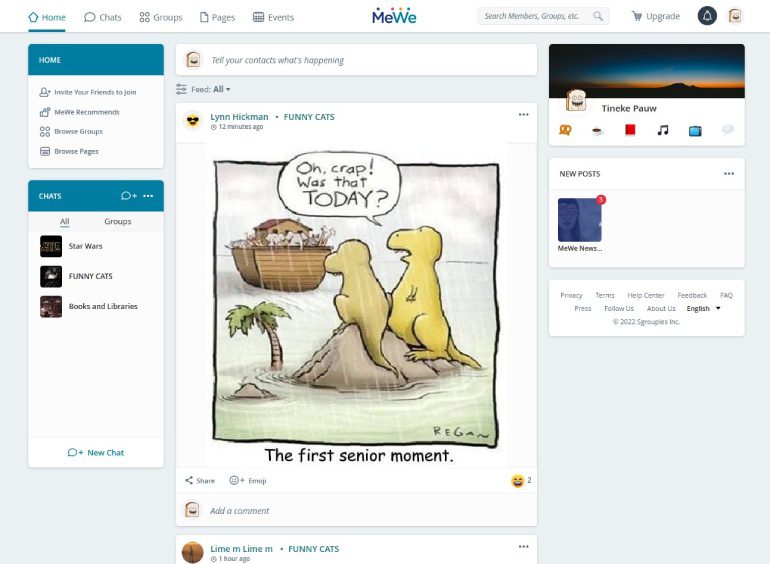Click the search magnifier icon
The width and height of the screenshot is (770, 564).
pos(598,16)
